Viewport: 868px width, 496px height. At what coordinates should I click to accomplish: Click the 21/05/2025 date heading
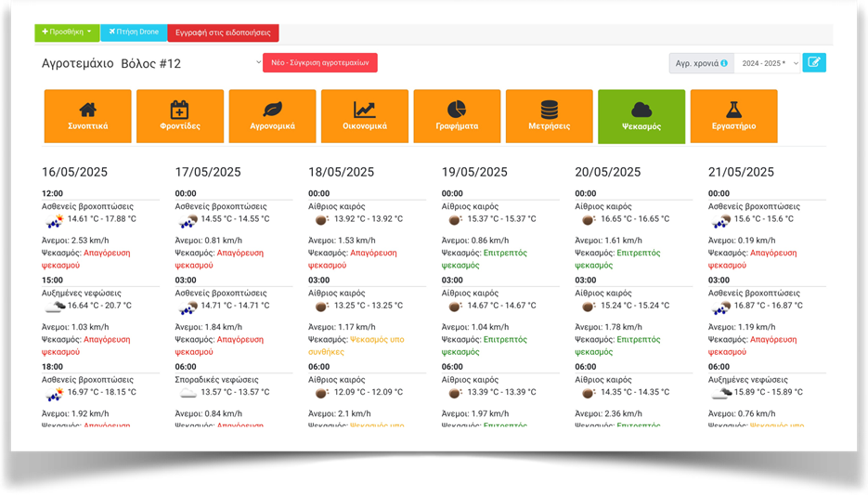click(x=740, y=172)
